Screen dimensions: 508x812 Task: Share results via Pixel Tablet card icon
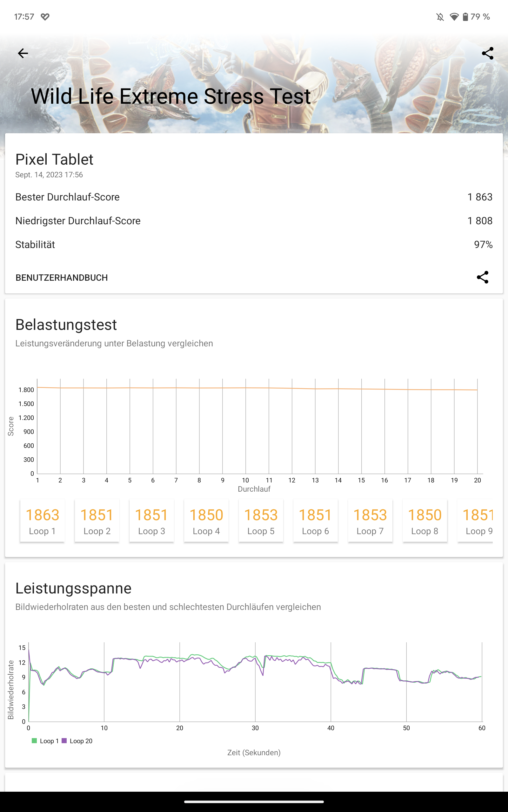[x=483, y=277]
